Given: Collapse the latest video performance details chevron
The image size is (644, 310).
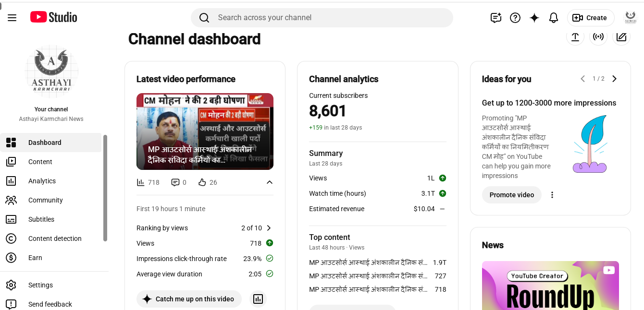Looking at the screenshot, I should point(270,182).
